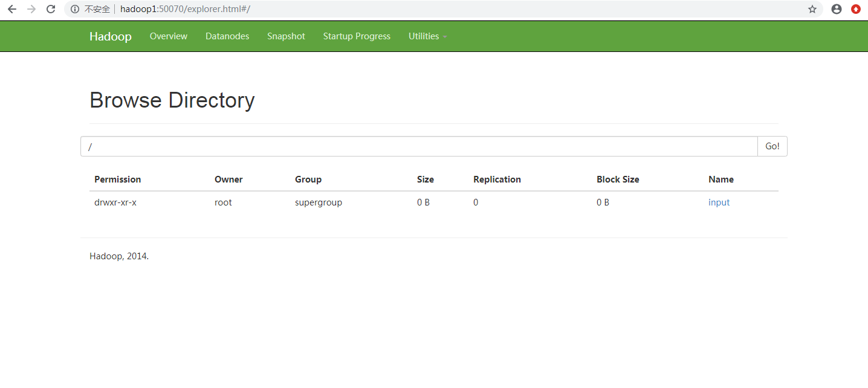868x388 pixels.
Task: Open the Hadoop brand link
Action: tap(111, 36)
